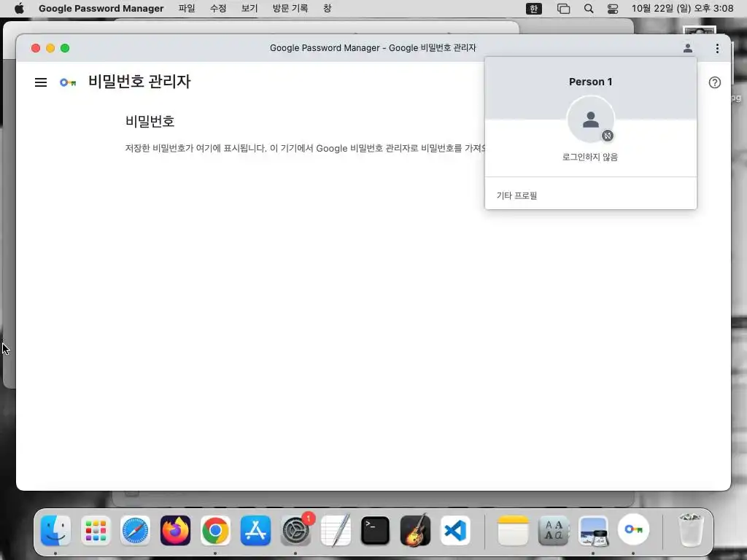
Task: Select 기타 프로필 in profile popup
Action: click(590, 195)
